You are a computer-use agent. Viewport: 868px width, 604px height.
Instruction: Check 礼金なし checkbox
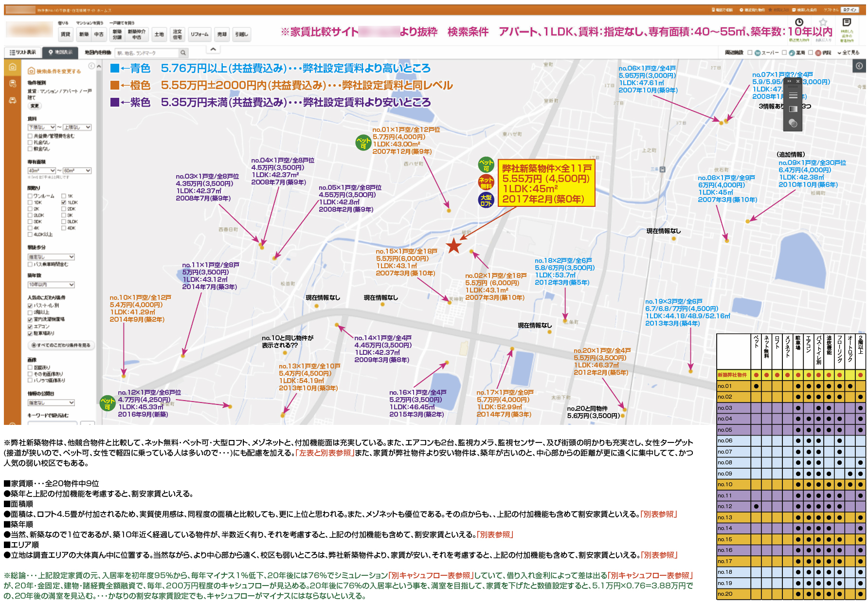click(30, 143)
